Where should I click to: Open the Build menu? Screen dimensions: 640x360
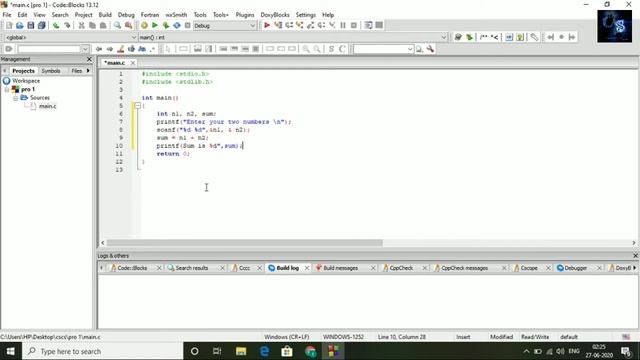pyautogui.click(x=105, y=15)
